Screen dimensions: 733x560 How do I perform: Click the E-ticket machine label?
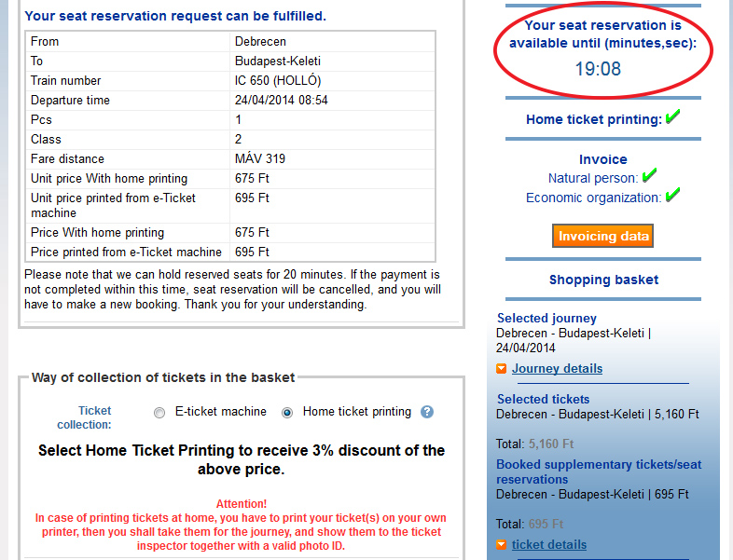(221, 412)
